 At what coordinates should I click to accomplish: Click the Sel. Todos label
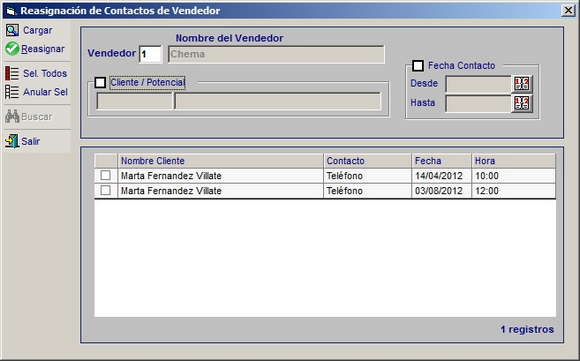click(x=45, y=73)
